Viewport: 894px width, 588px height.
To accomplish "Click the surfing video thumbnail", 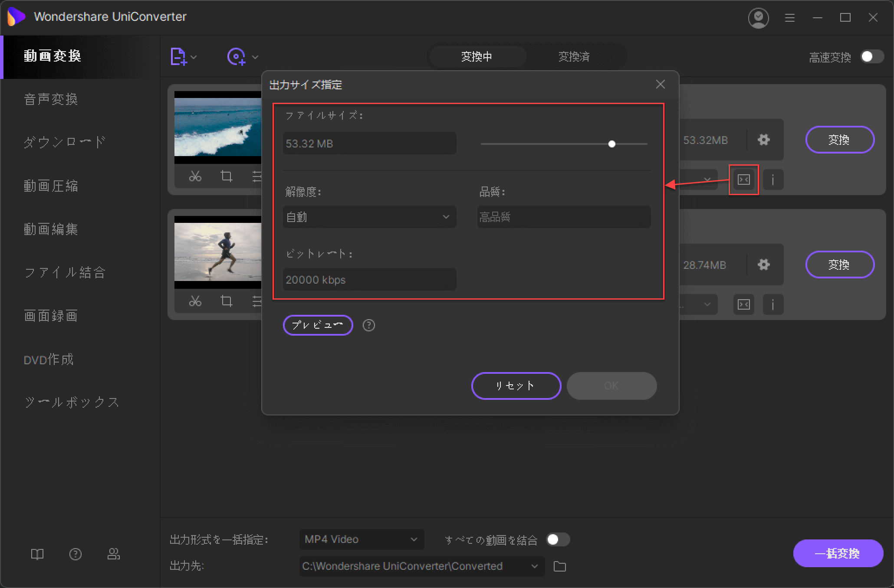I will click(218, 127).
